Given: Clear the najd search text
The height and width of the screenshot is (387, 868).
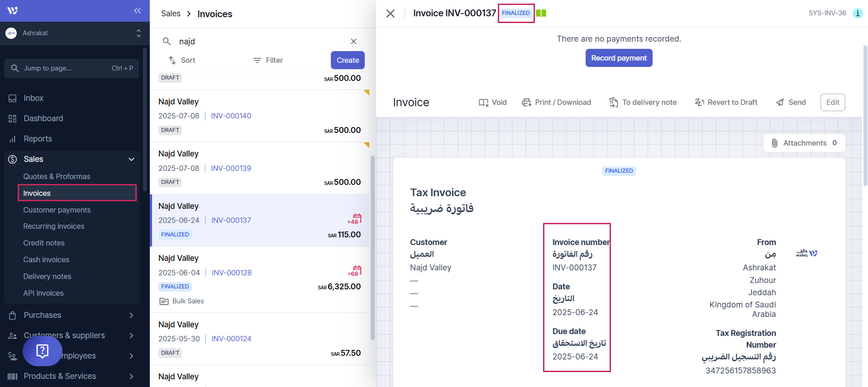Looking at the screenshot, I should click(x=353, y=42).
